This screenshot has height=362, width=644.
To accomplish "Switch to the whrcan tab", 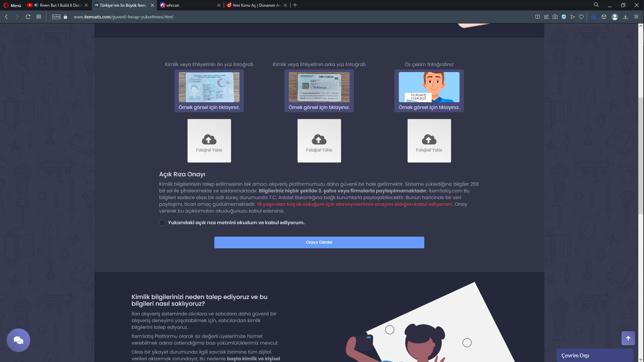I will [188, 5].
